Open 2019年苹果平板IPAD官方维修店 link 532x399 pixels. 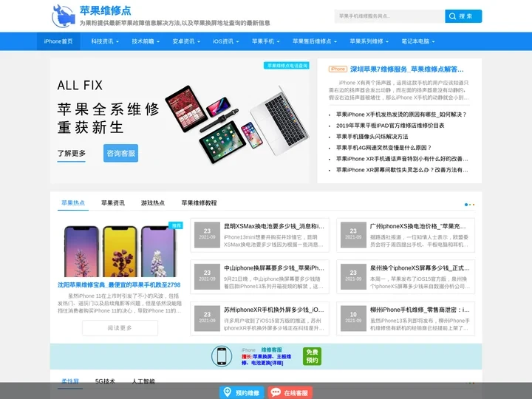[x=390, y=126]
